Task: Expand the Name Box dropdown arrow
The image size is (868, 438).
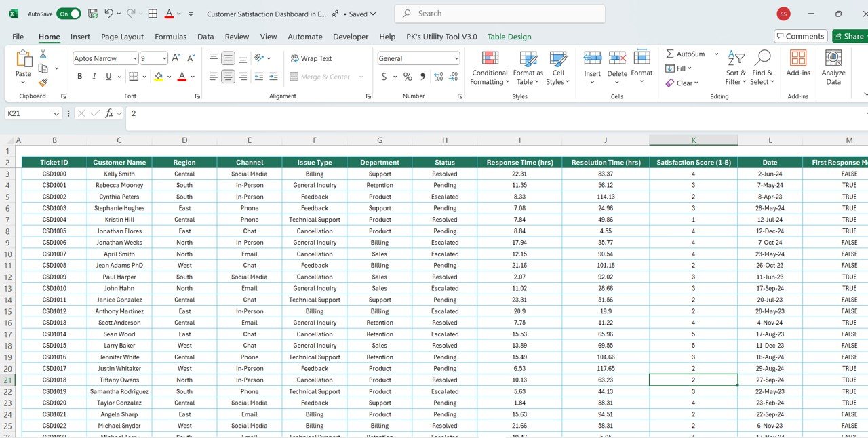Action: 56,113
